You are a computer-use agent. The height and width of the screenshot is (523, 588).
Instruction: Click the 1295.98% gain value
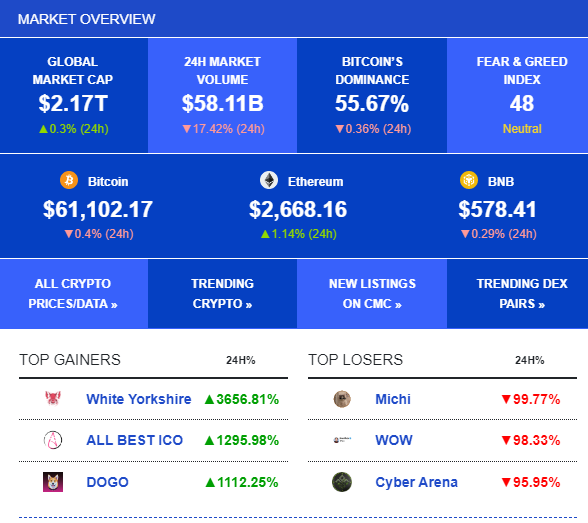coord(242,440)
